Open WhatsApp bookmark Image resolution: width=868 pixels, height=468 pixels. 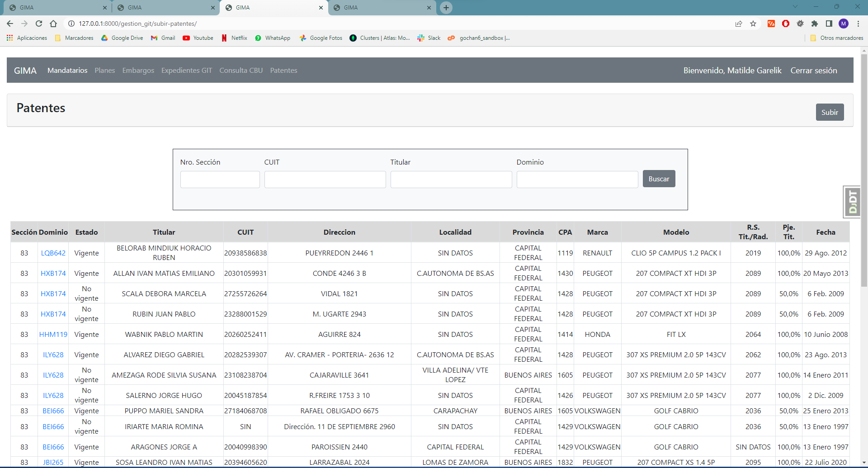(x=273, y=38)
